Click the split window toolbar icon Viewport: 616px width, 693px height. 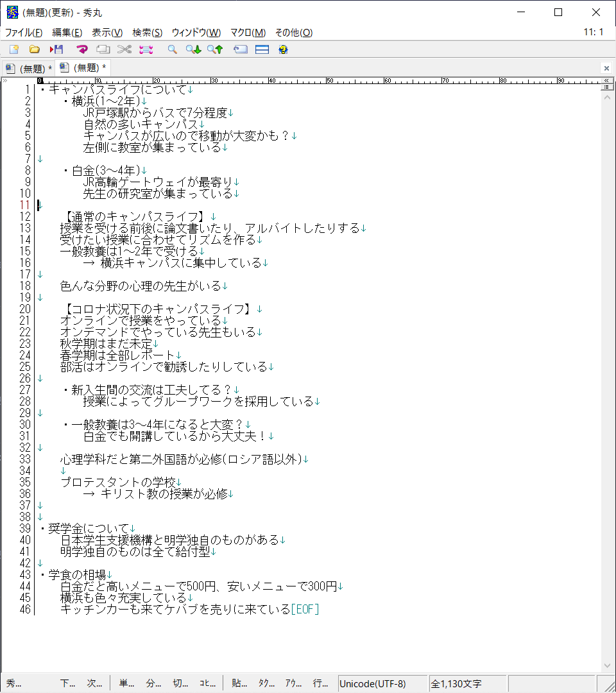pyautogui.click(x=262, y=49)
